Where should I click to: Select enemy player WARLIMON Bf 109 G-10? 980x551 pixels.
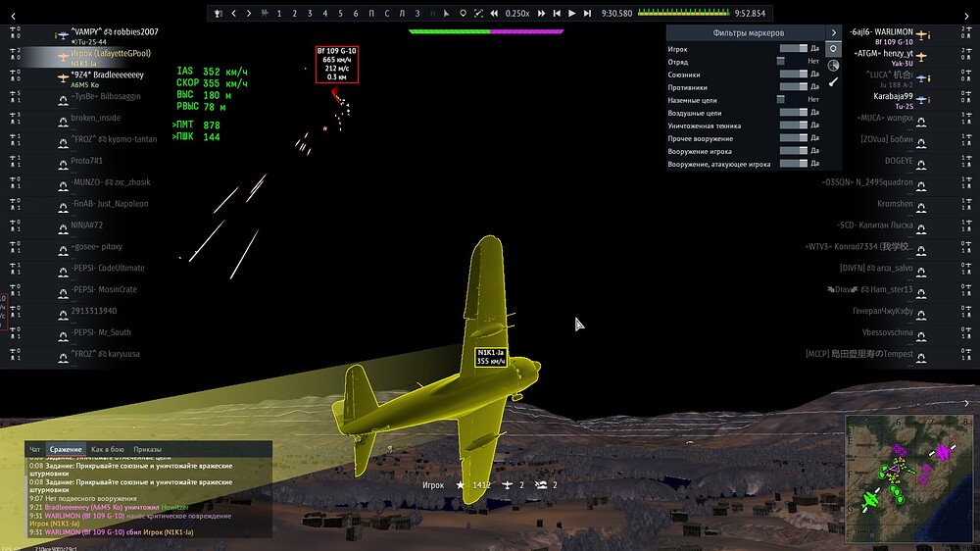881,35
